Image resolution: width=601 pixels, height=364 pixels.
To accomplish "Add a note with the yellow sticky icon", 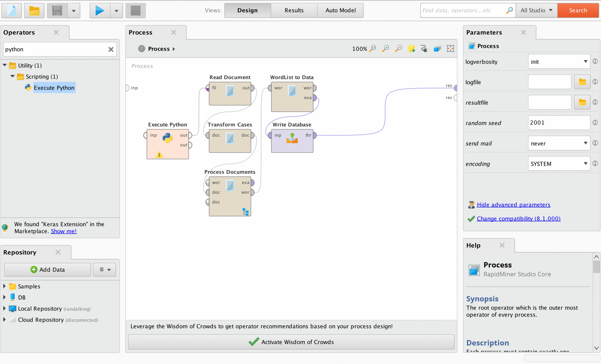I will coord(411,48).
